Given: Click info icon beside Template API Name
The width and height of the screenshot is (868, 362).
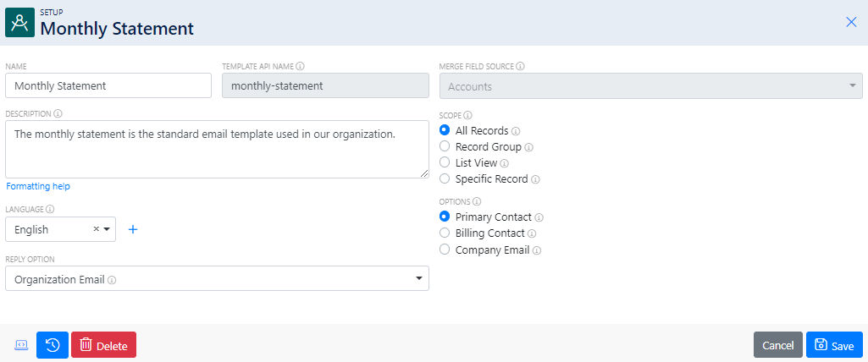Looking at the screenshot, I should coord(300,66).
